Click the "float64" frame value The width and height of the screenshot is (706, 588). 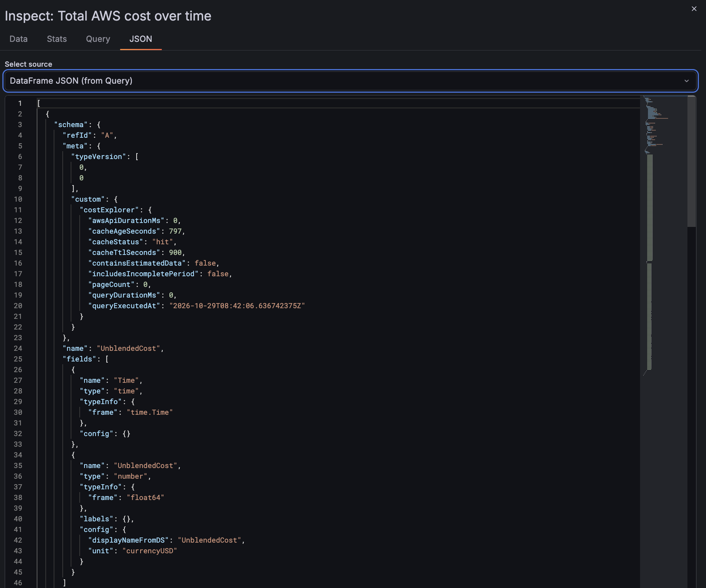pyautogui.click(x=145, y=498)
